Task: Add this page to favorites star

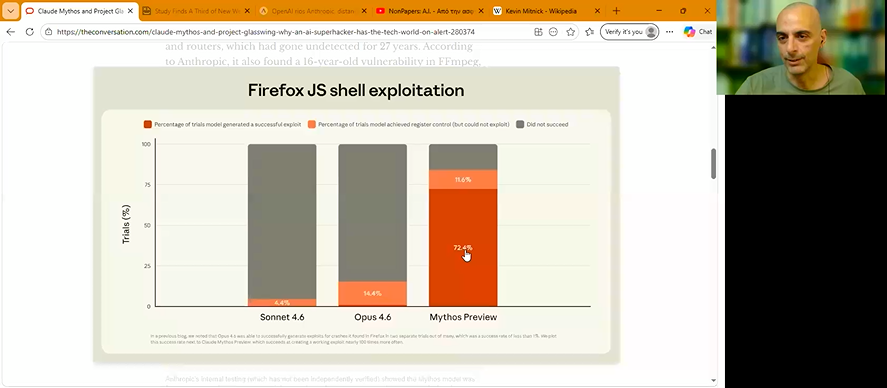Action: coord(570,32)
